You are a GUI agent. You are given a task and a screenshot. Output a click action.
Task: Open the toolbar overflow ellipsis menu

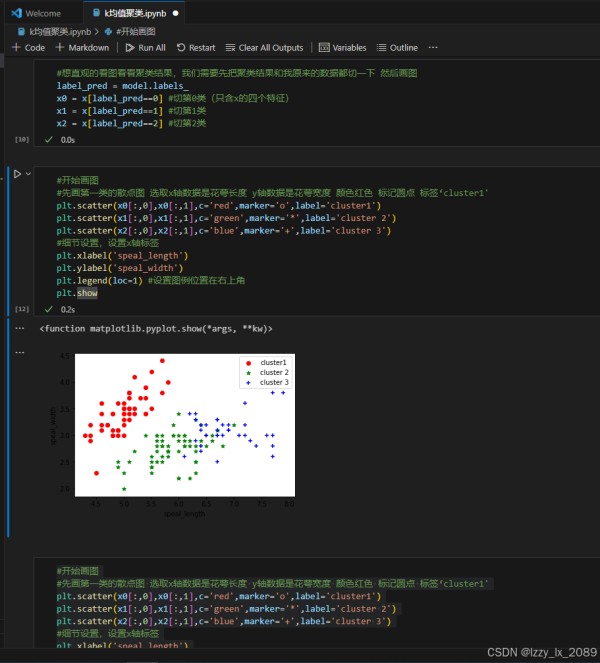click(433, 47)
